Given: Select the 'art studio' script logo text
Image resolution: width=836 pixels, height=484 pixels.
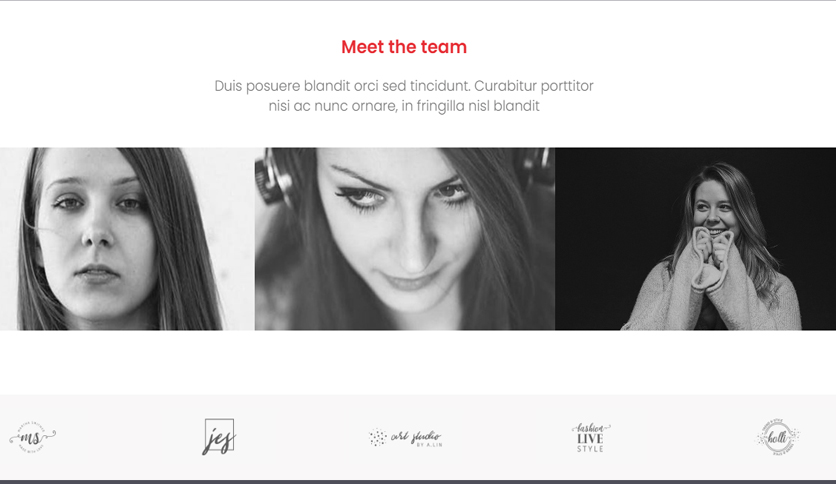Looking at the screenshot, I should [416, 437].
